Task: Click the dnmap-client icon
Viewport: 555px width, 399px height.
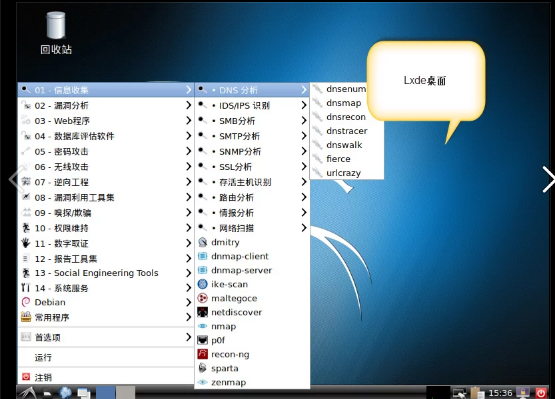Action: pyautogui.click(x=202, y=256)
